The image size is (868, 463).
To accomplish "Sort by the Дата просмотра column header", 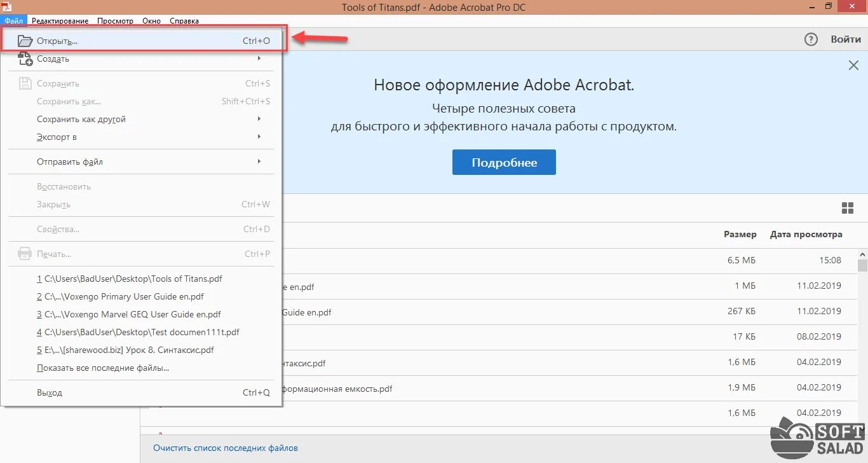I will [806, 234].
